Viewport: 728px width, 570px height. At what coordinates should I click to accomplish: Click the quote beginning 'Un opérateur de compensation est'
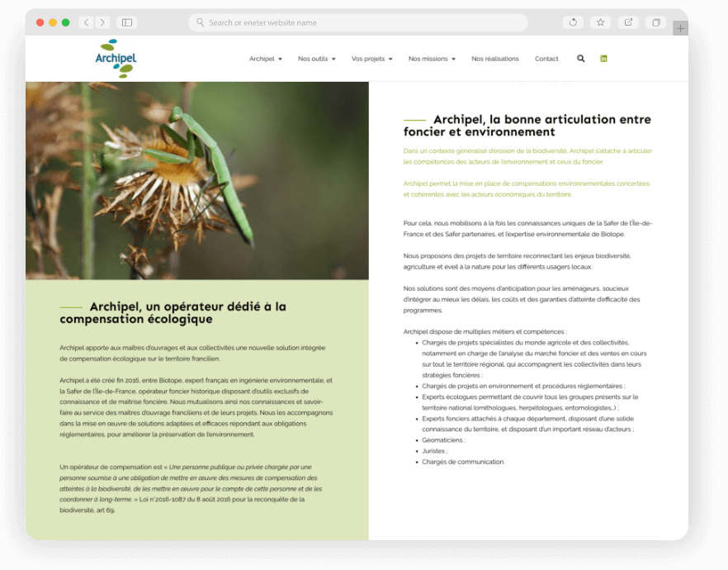tap(191, 488)
